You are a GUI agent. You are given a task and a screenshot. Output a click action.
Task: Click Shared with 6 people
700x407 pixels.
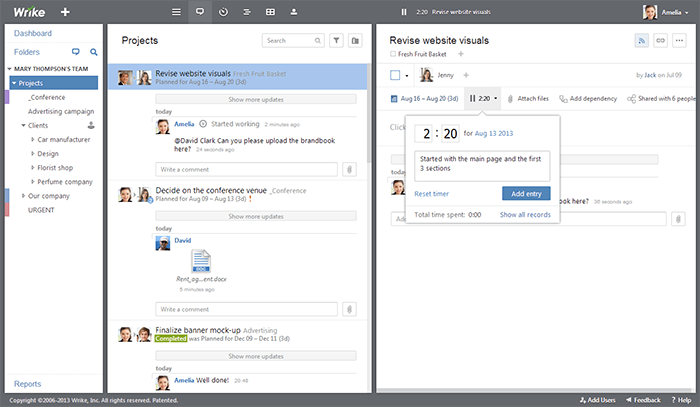click(662, 99)
